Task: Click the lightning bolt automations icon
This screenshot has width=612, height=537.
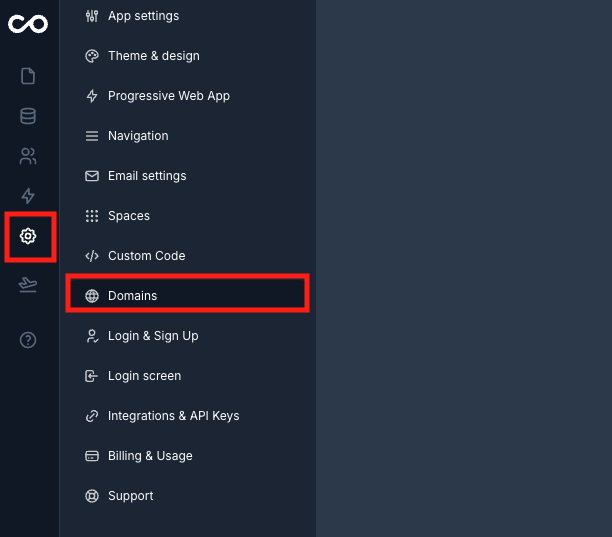Action: (28, 196)
